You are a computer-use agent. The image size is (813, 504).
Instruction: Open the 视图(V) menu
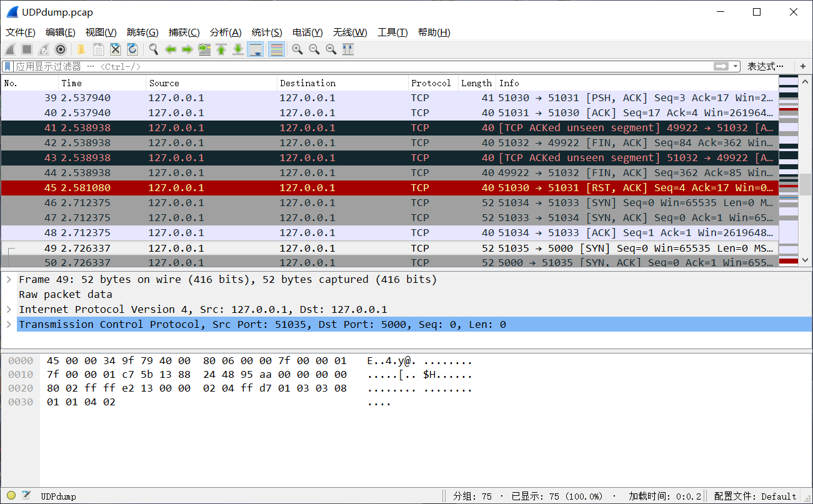pyautogui.click(x=101, y=32)
